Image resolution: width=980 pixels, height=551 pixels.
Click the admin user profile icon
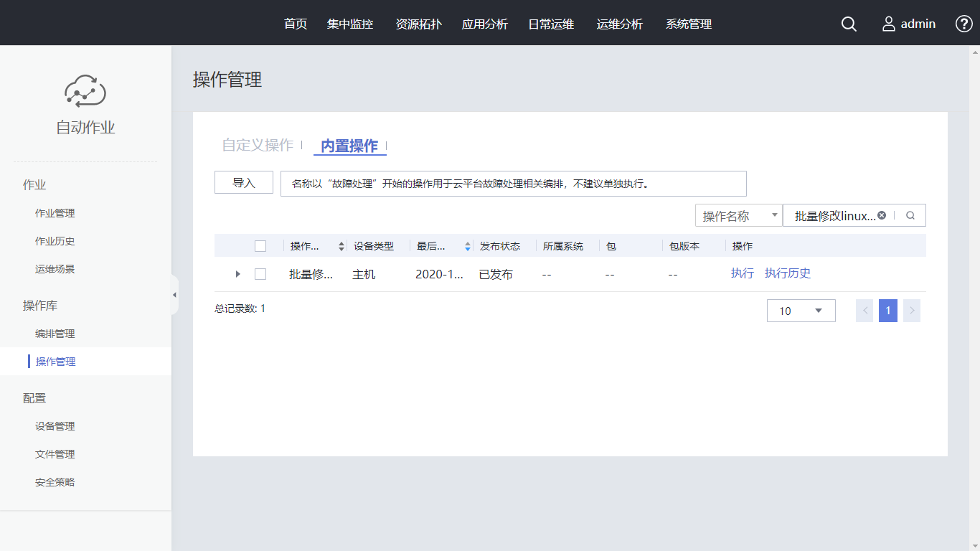tap(889, 24)
